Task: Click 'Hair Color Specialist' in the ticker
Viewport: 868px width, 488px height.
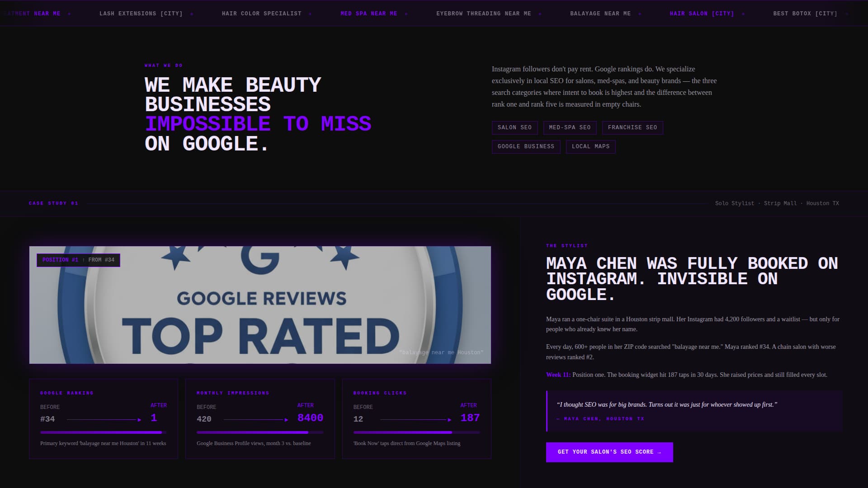Action: tap(262, 14)
